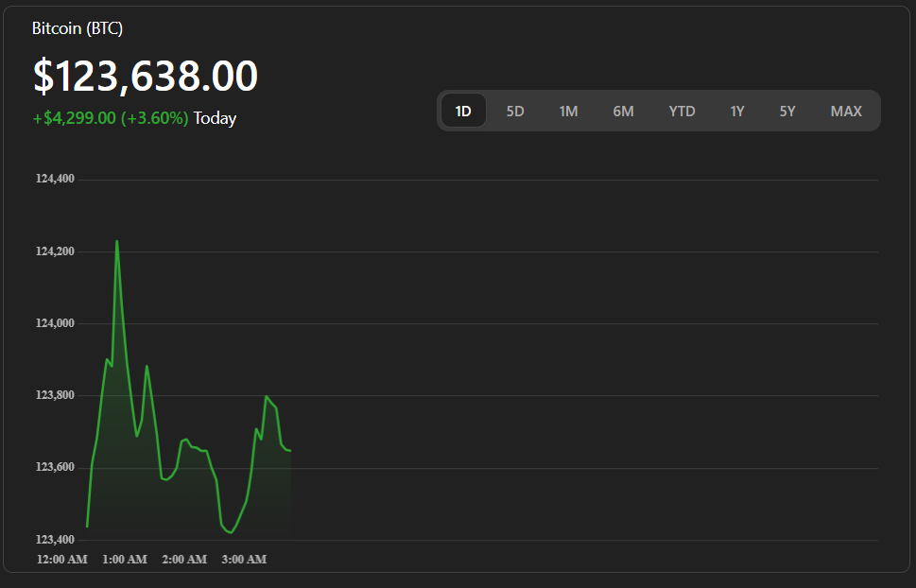Click the 123,400 price axis label
The image size is (916, 588).
55,540
